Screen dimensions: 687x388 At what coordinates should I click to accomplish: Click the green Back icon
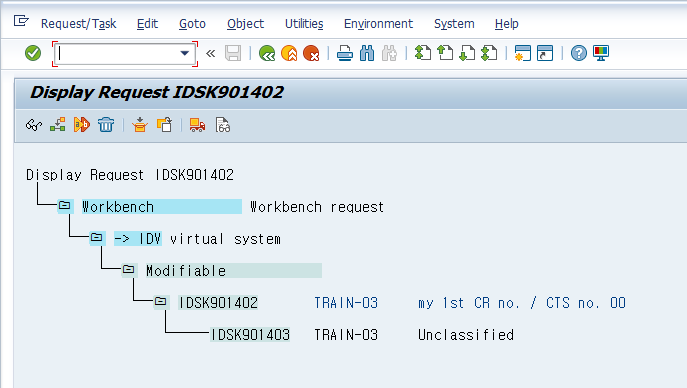point(267,53)
